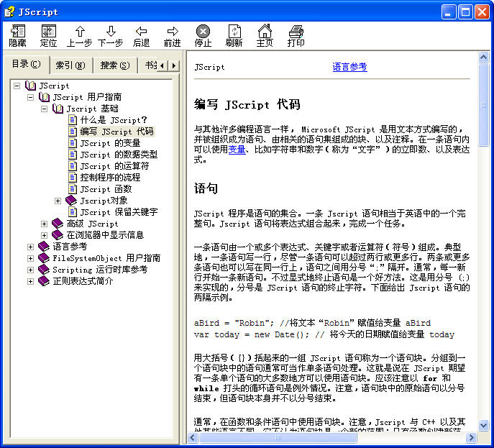
Task: Stop loading with the 停止 icon
Action: click(203, 32)
